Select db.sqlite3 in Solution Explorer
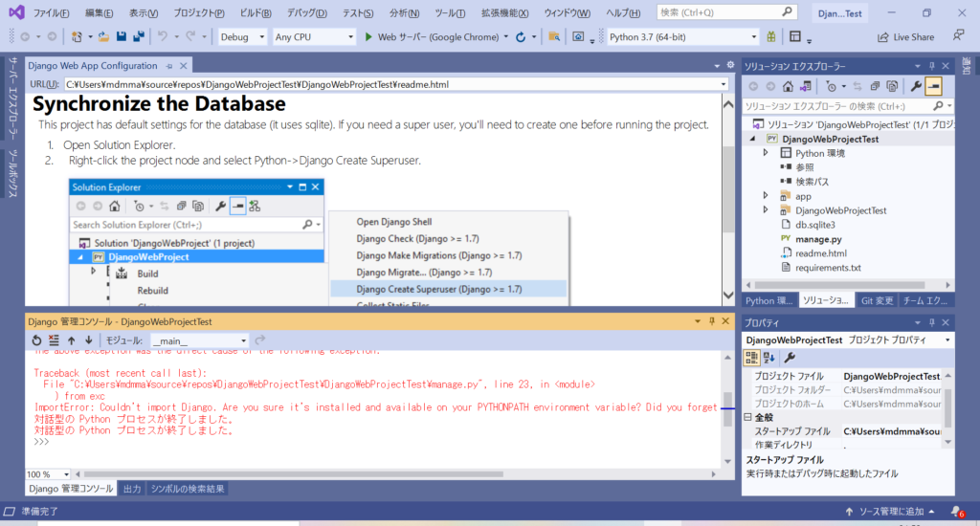Viewport: 980px width, 526px height. tap(814, 225)
